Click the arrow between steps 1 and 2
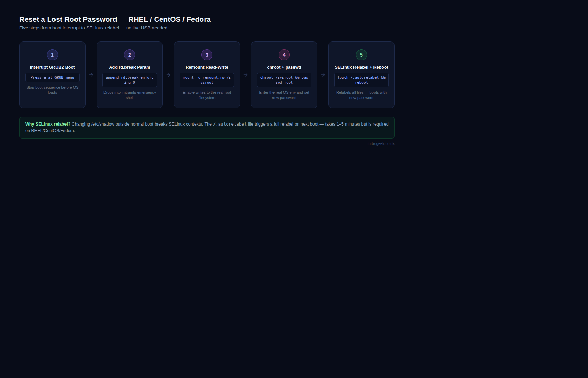This screenshot has height=378, width=588. [91, 75]
